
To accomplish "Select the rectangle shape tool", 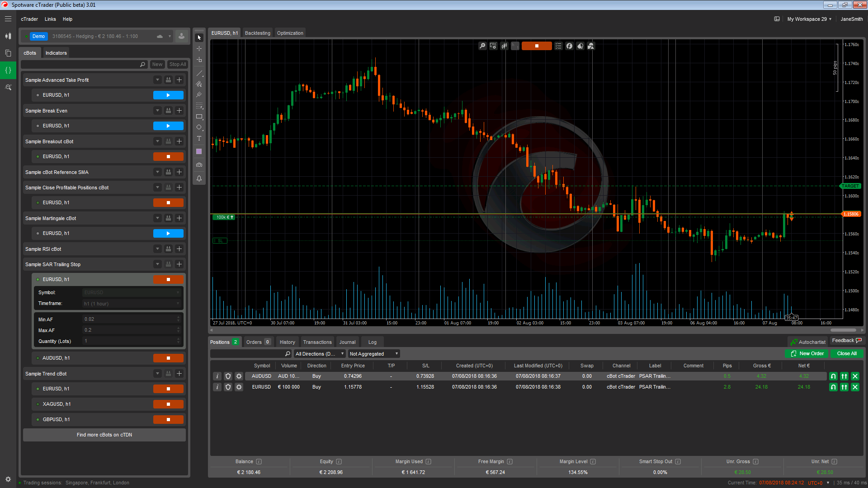I will (199, 117).
